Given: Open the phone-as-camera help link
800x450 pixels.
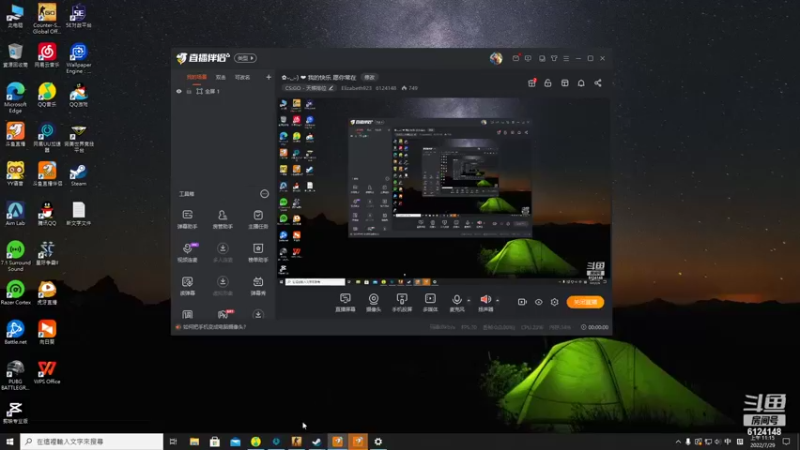Looking at the screenshot, I should [x=215, y=327].
